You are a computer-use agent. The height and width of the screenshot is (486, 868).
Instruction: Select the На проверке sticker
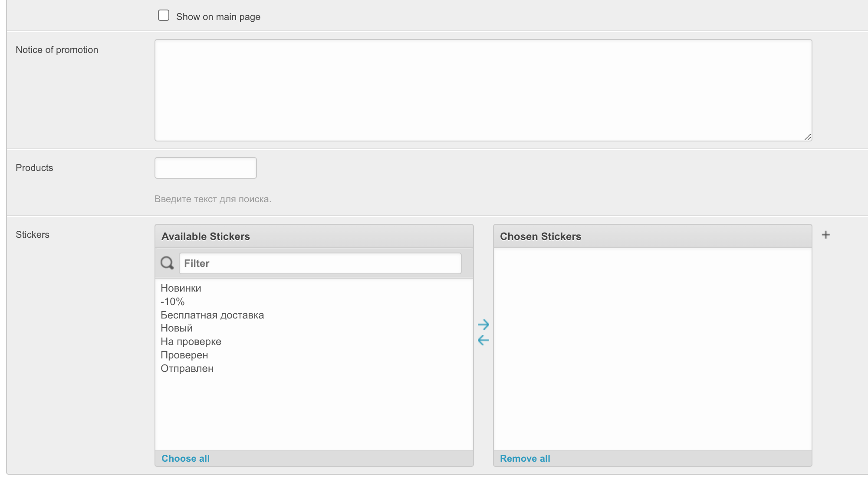pos(191,342)
